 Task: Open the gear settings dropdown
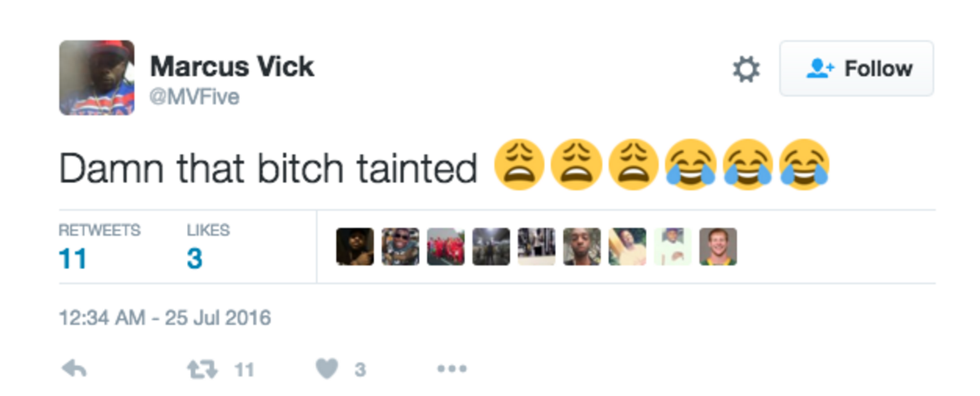coord(746,69)
